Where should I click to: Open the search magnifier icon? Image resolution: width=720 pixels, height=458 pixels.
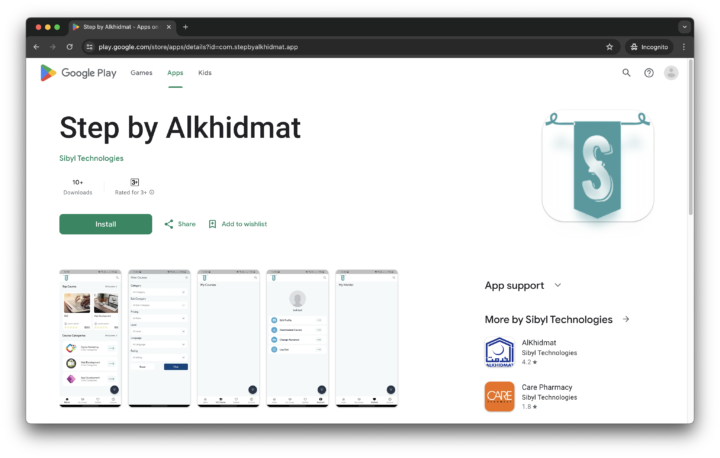[626, 73]
